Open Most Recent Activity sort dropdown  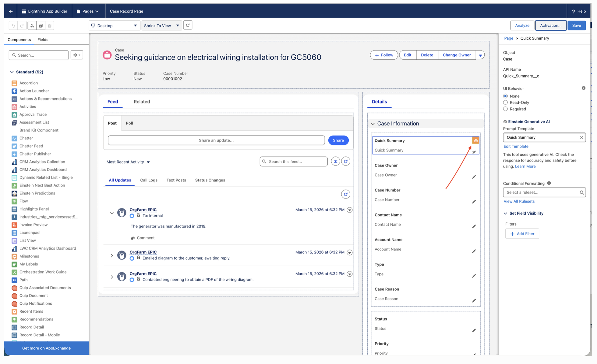(128, 162)
